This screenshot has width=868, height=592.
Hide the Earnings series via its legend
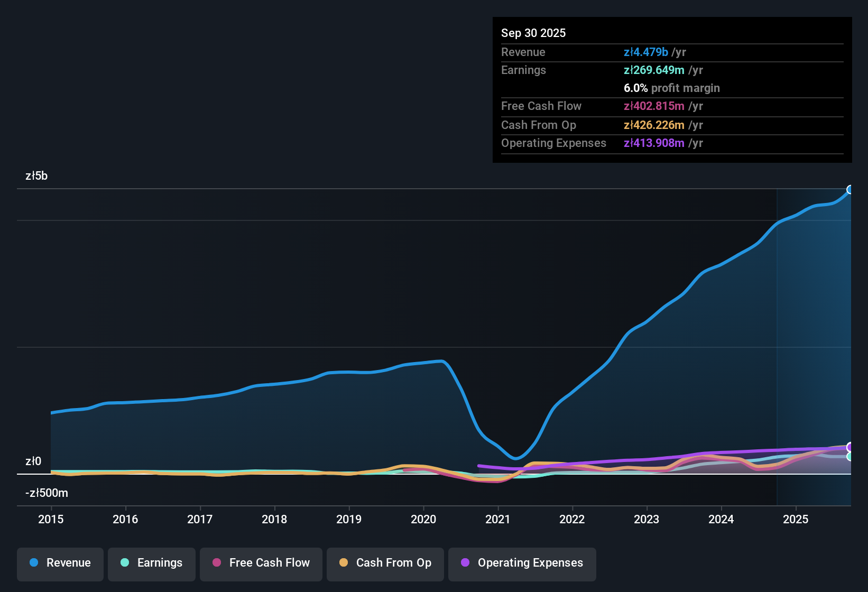click(152, 563)
